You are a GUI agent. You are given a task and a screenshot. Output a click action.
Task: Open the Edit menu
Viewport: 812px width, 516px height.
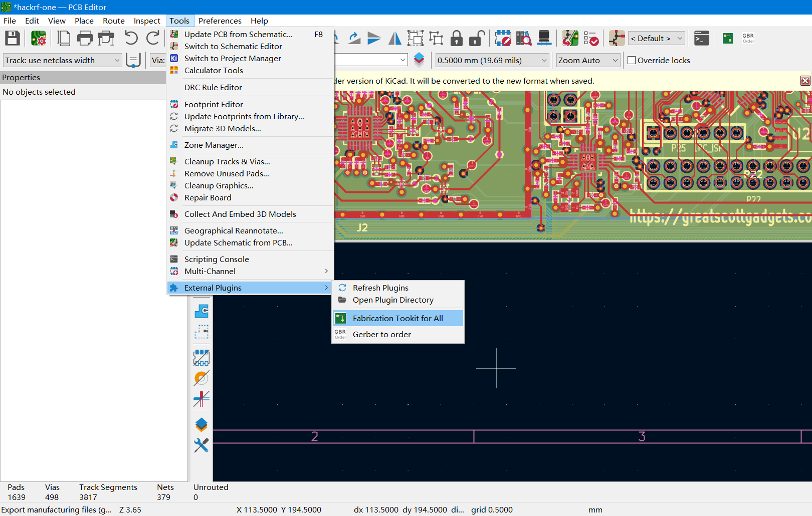pos(32,21)
